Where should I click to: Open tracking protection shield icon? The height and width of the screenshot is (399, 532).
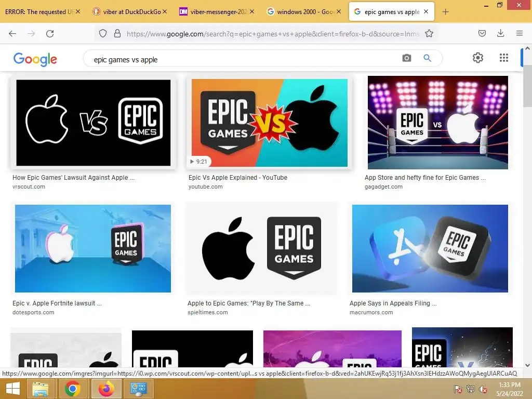pos(103,33)
